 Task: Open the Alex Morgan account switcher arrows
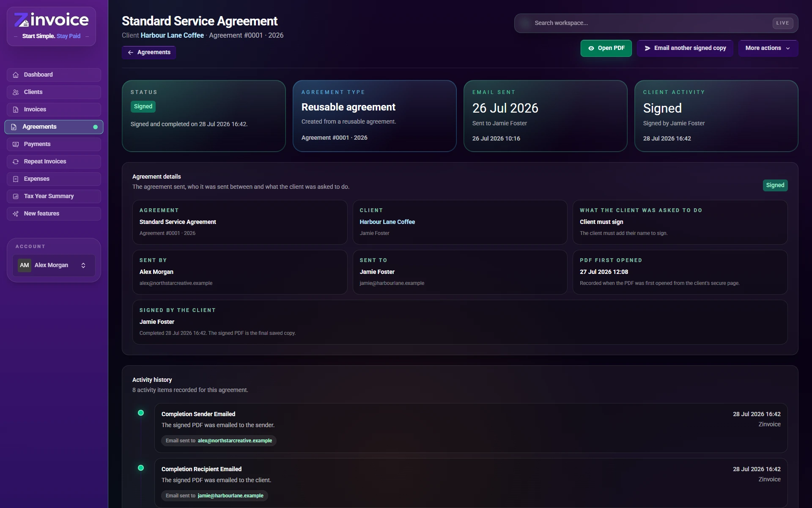point(83,265)
